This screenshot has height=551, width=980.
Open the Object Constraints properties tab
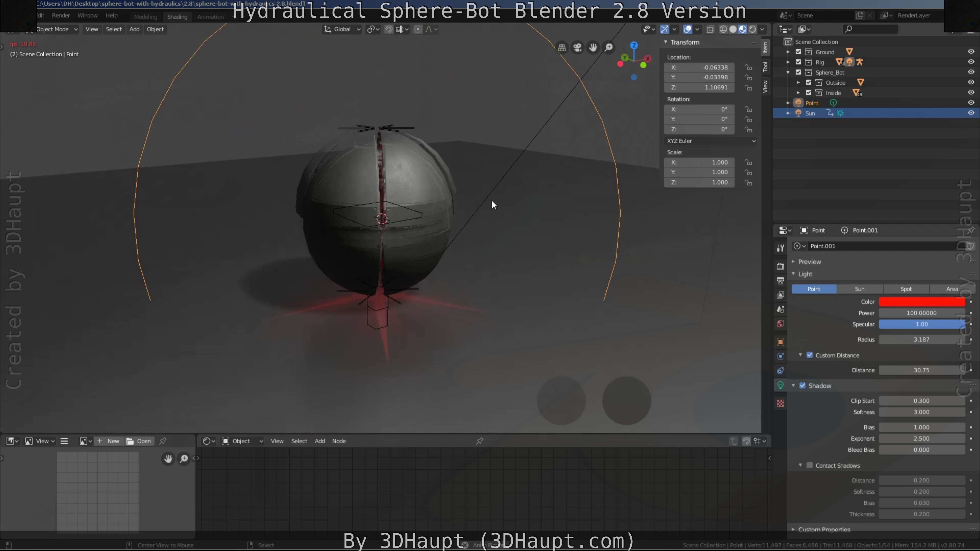coord(780,371)
